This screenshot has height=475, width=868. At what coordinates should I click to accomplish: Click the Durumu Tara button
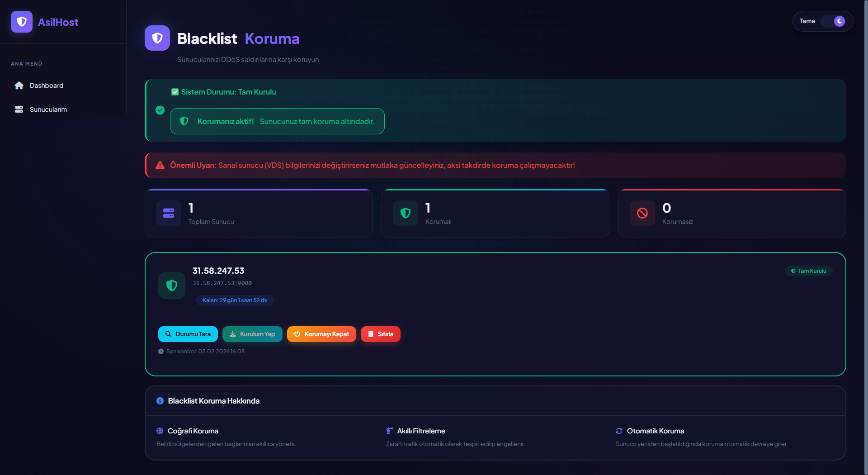[188, 334]
